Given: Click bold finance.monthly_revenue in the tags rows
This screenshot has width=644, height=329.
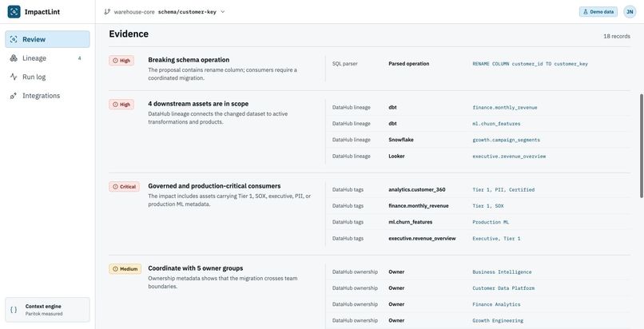Looking at the screenshot, I should click(419, 206).
